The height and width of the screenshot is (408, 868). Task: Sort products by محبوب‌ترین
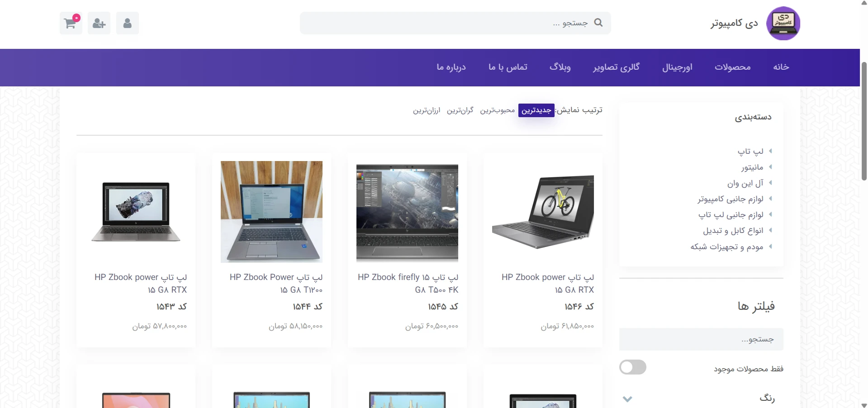(x=498, y=110)
